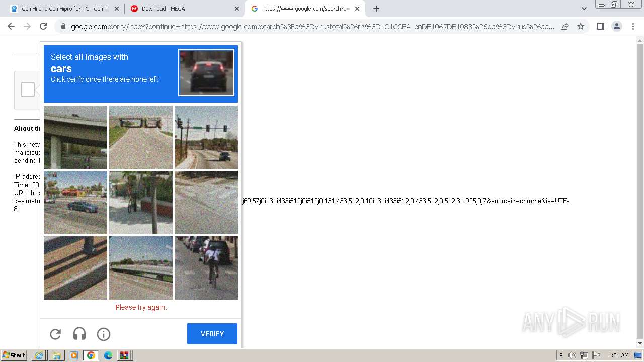Screen dimensions: 644x362
Task: Select tile with traffic lights and car
Action: click(206, 137)
